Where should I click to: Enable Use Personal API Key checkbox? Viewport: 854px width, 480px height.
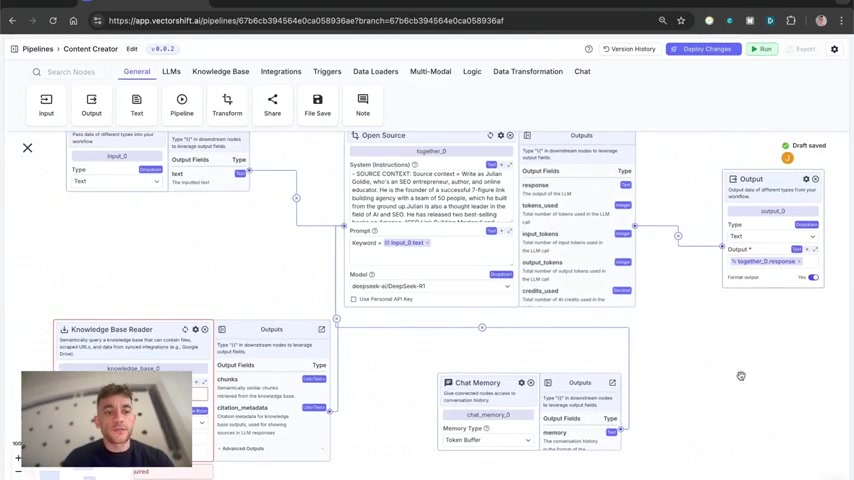[x=353, y=299]
